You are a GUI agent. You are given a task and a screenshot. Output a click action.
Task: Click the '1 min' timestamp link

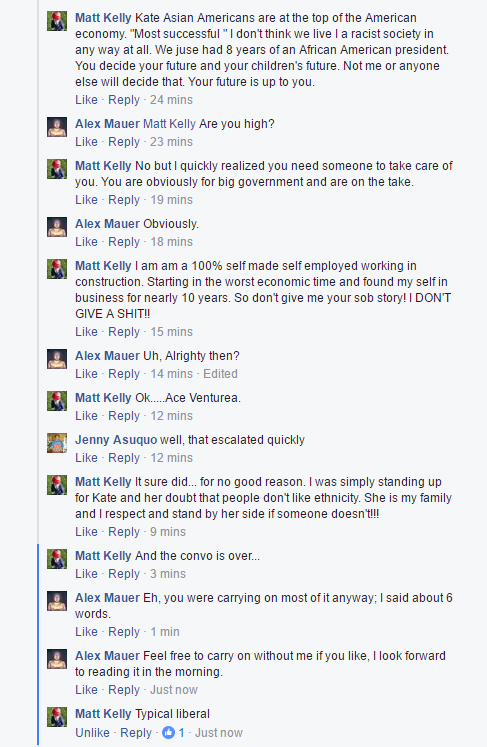(x=165, y=632)
